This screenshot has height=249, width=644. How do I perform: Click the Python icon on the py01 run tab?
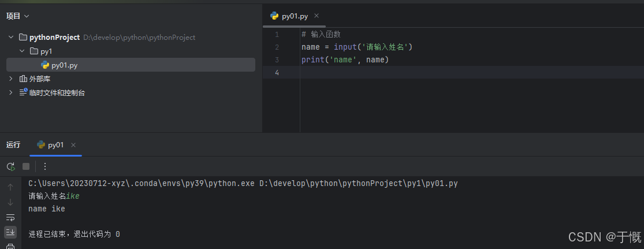click(x=41, y=145)
